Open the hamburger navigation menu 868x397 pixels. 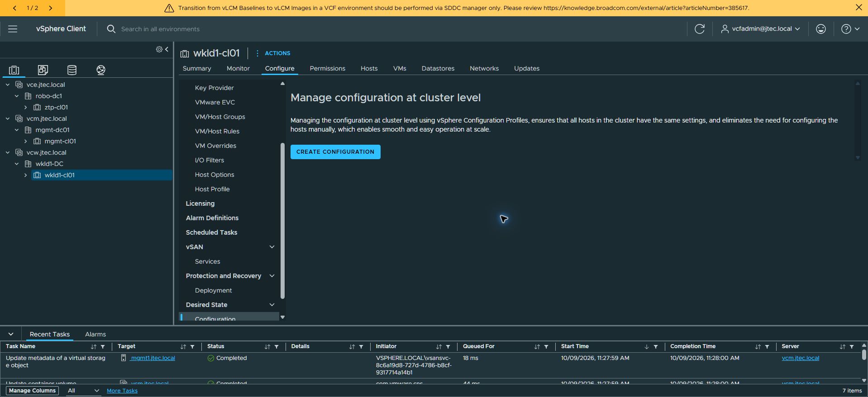[x=13, y=29]
